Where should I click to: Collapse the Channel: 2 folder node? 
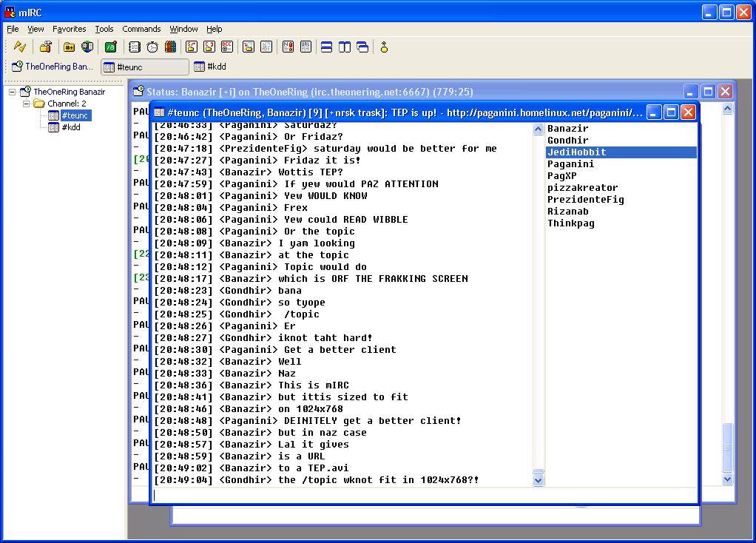[26, 104]
